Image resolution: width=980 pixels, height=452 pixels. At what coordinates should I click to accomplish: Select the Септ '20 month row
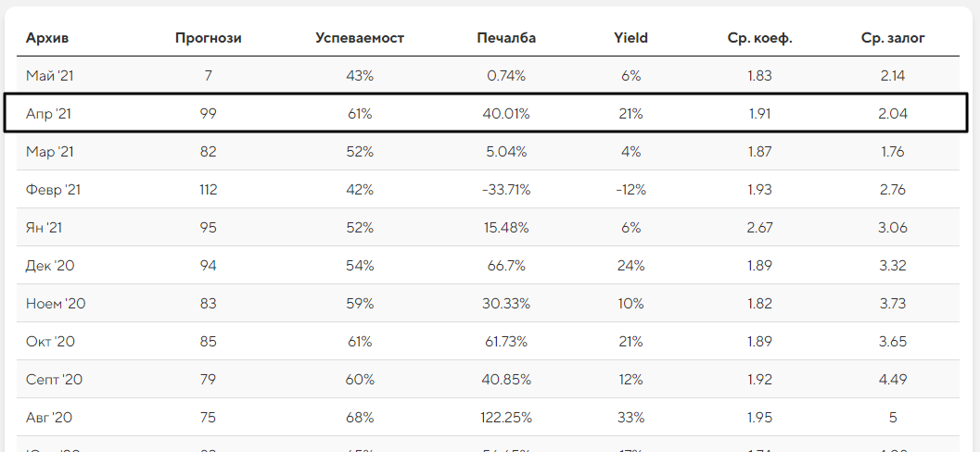tap(55, 380)
